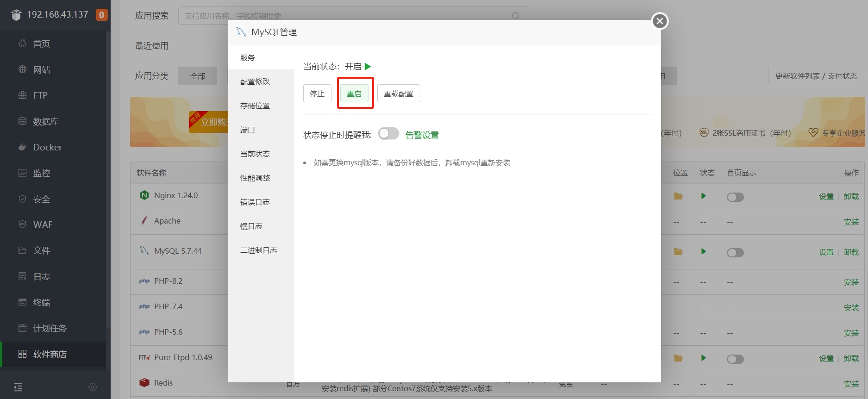Click 安装 link in Apache row
868x399 pixels.
(851, 222)
